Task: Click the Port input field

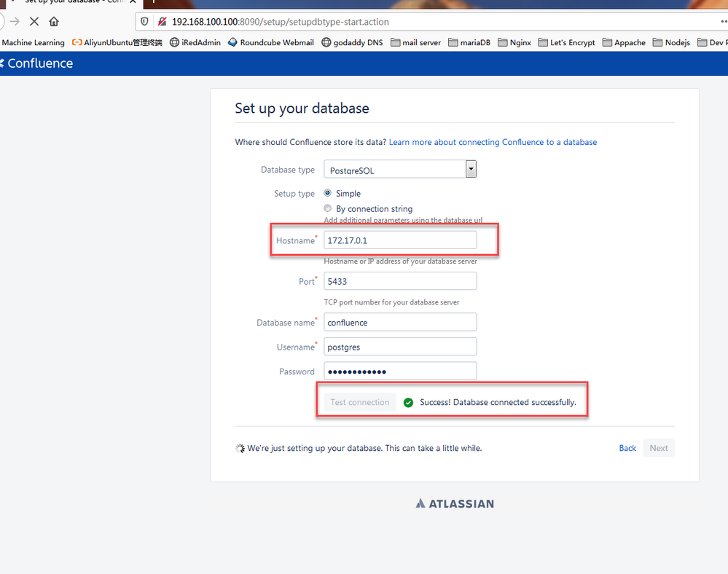Action: tap(400, 281)
